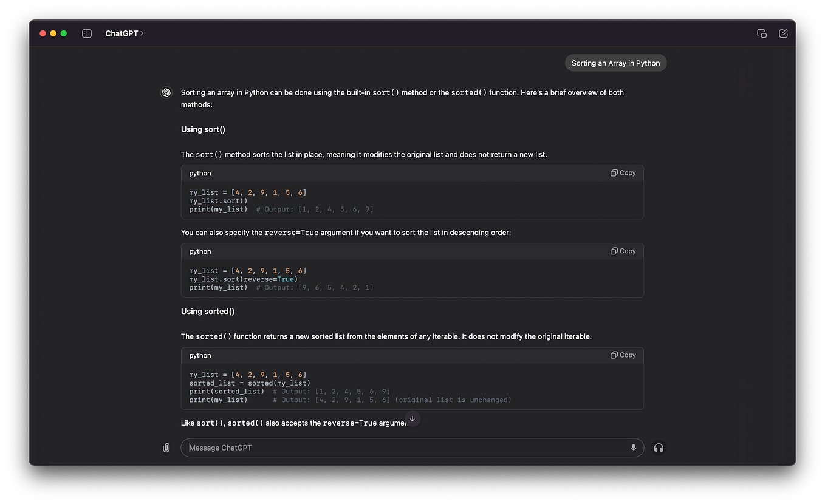Screen dimensions: 825x504
Task: Minimize the window with the yellow button
Action: tap(52, 33)
